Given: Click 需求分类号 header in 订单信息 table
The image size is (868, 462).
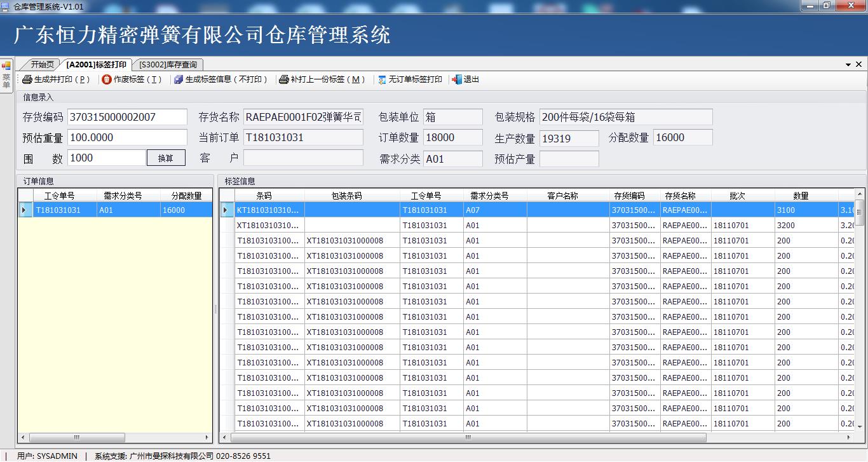Looking at the screenshot, I should pyautogui.click(x=128, y=196).
